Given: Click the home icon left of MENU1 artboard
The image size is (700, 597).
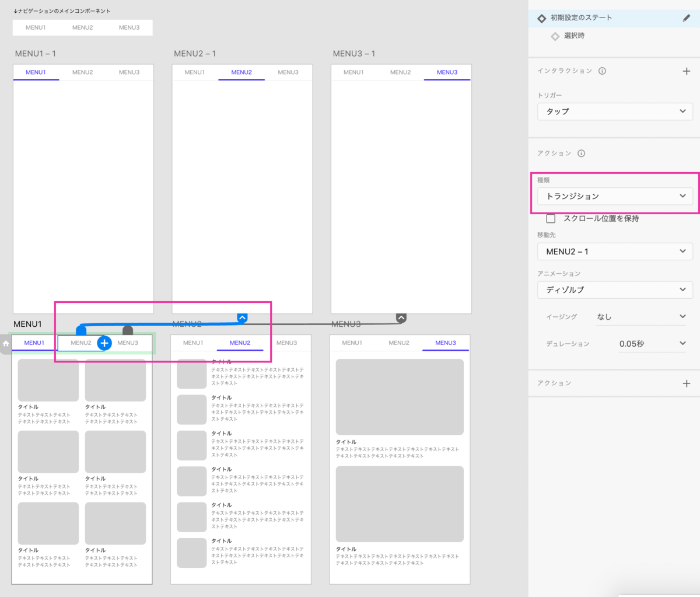Looking at the screenshot, I should tap(6, 343).
